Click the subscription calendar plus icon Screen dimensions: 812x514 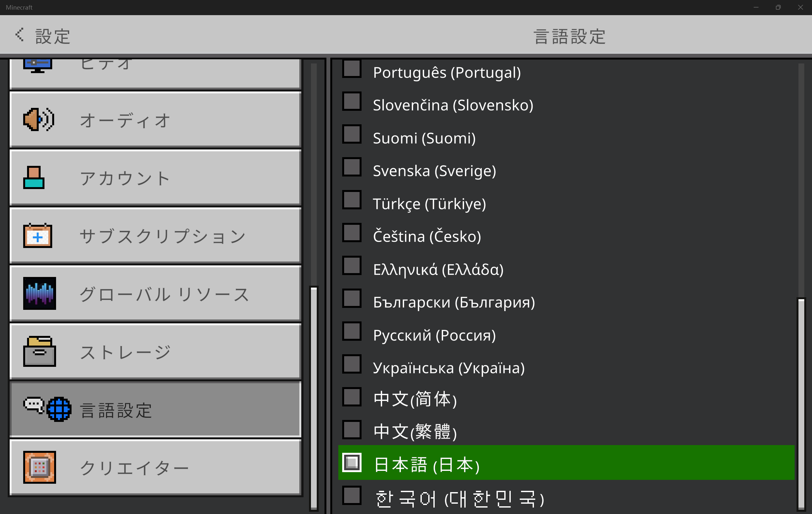pos(38,236)
